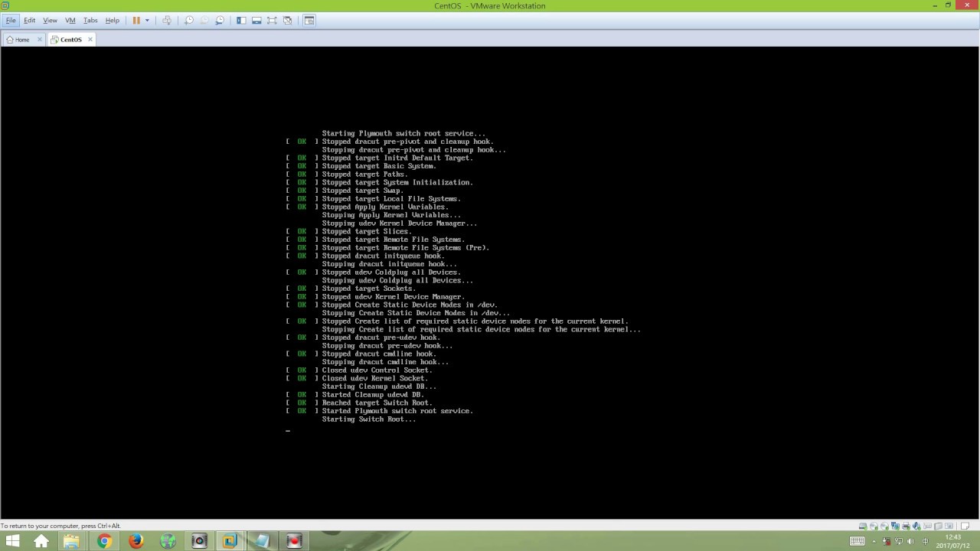Open the VM menu
980x551 pixels.
pyautogui.click(x=70, y=20)
